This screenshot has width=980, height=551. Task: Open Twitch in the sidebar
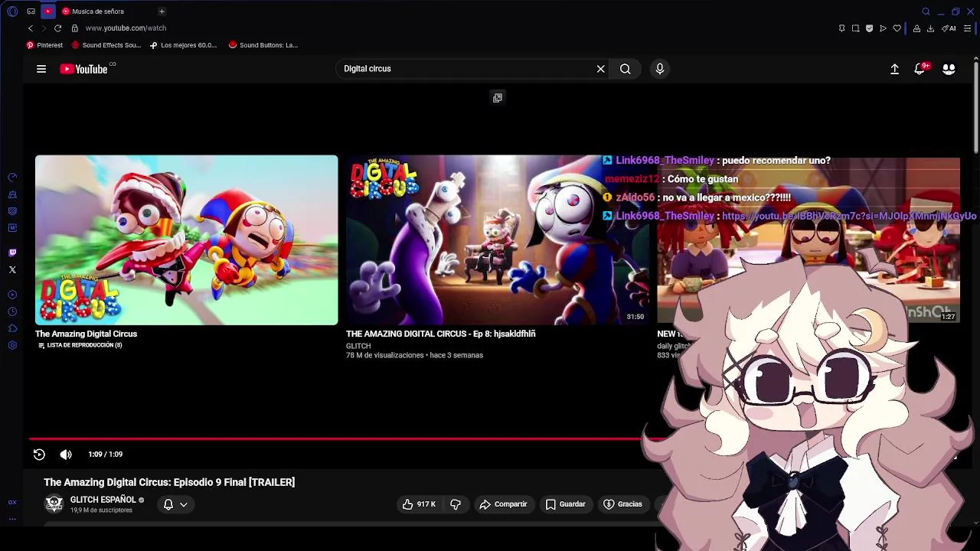[12, 253]
